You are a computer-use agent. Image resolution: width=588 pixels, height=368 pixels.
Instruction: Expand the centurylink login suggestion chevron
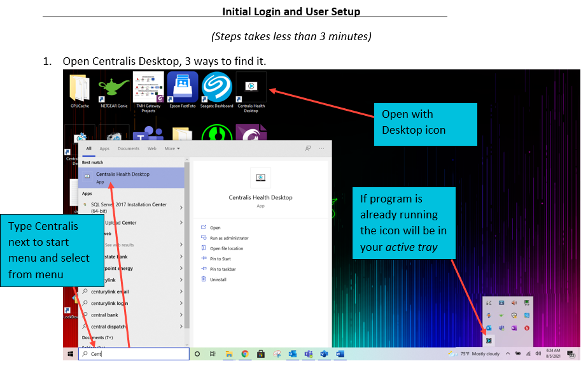(x=181, y=303)
